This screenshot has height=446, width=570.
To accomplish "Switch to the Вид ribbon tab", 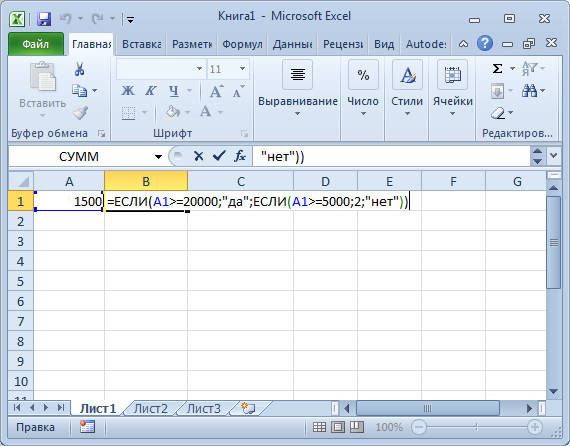I will (384, 44).
